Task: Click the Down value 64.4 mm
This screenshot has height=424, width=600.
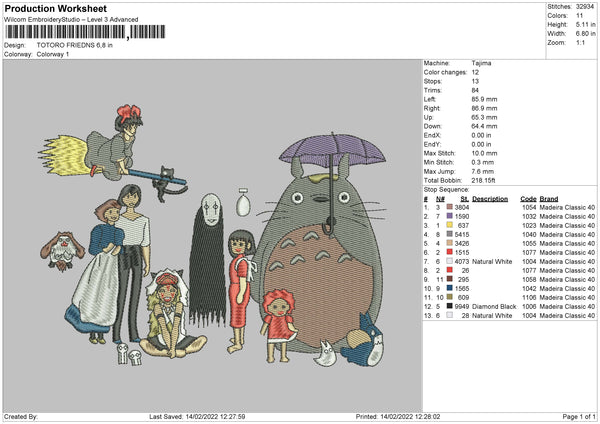Action: (484, 126)
